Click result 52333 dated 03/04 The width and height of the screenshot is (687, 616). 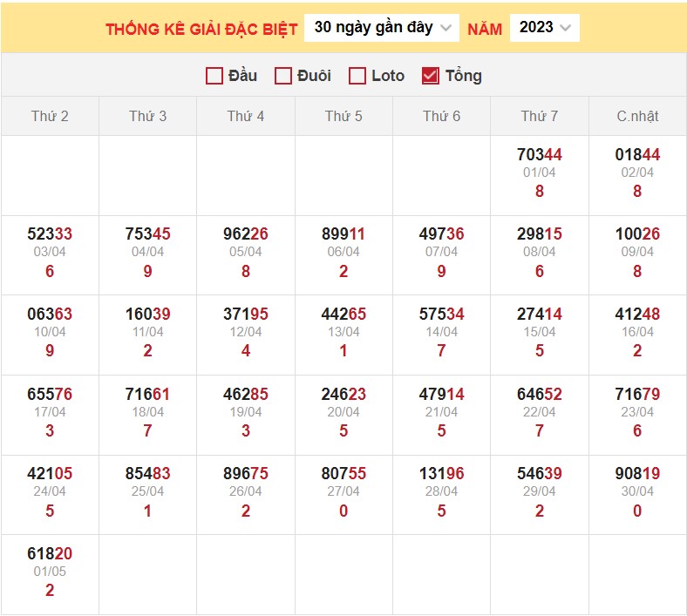pos(50,234)
